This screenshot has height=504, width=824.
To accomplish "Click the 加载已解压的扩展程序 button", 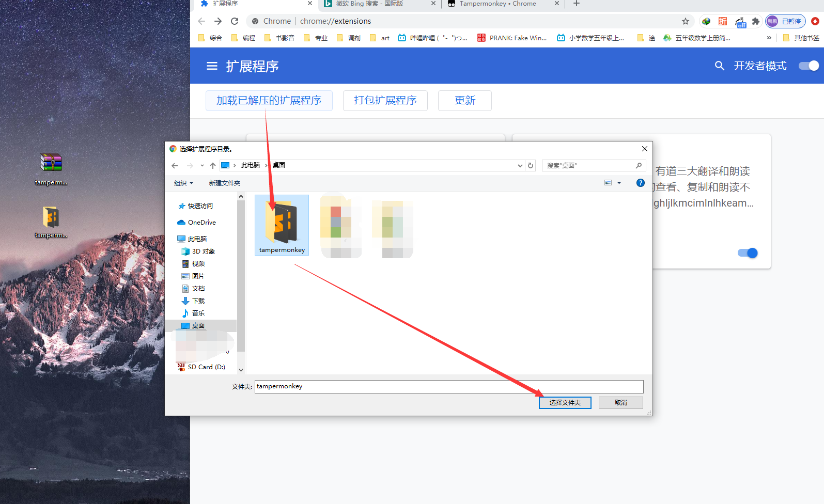I will click(x=269, y=100).
